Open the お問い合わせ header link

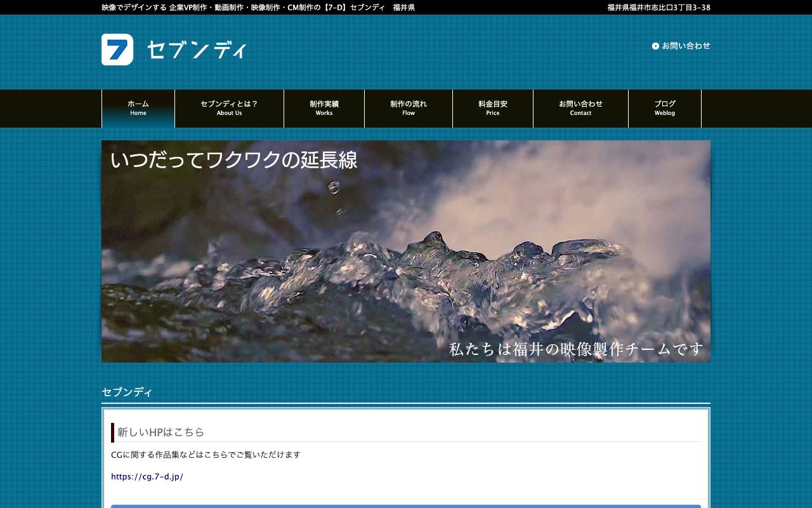point(686,46)
